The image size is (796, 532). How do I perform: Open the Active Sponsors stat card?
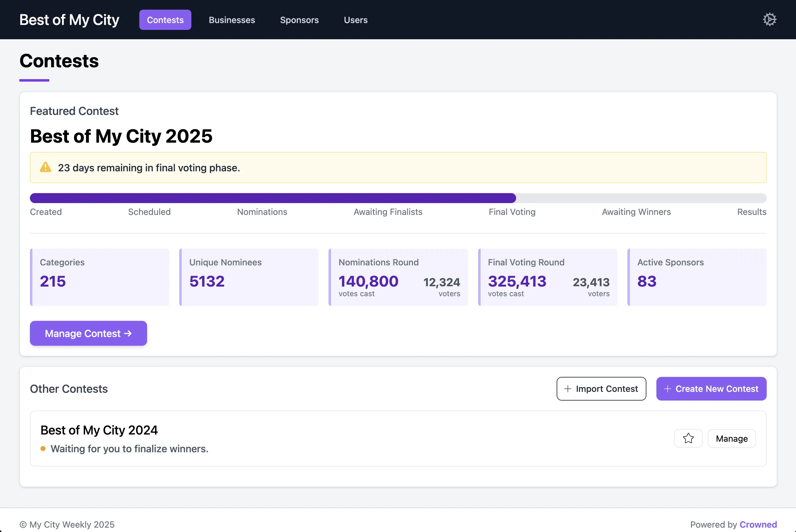pos(697,277)
